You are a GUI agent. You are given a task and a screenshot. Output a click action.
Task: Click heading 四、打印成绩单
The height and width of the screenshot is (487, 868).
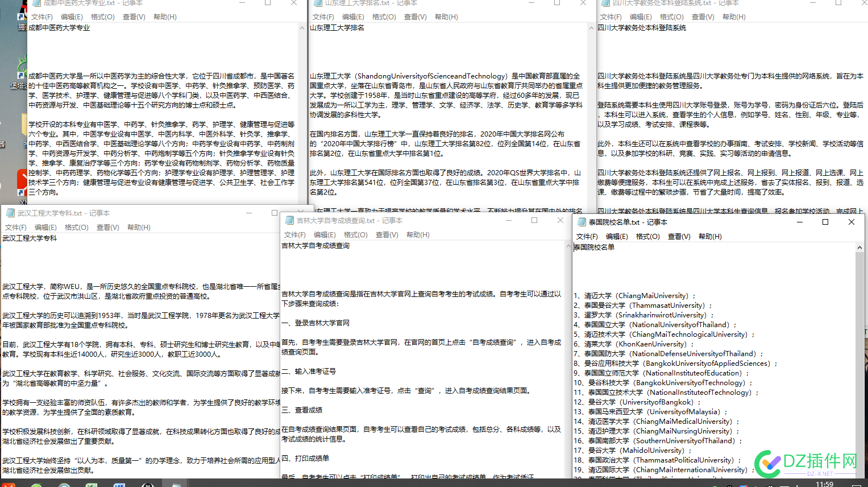pyautogui.click(x=305, y=459)
